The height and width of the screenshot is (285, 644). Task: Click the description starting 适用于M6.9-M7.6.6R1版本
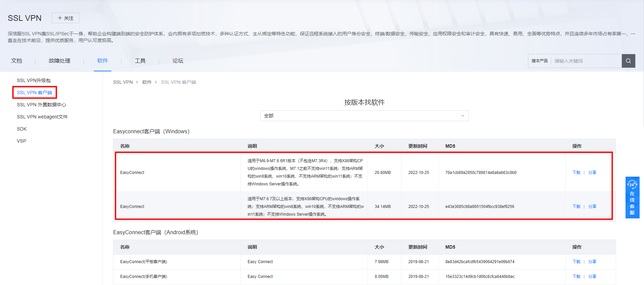[x=305, y=172]
